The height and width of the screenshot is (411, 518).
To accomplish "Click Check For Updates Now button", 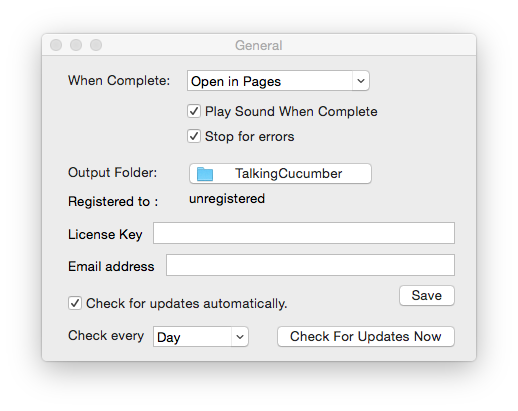I will pos(366,336).
